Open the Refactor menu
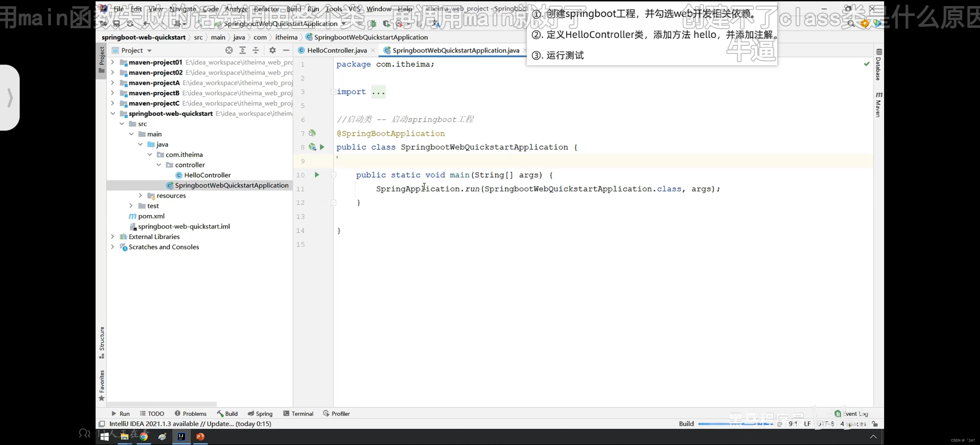Viewport: 980px width, 445px height. click(266, 9)
